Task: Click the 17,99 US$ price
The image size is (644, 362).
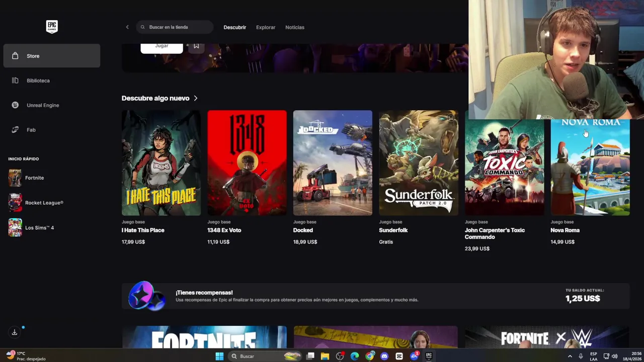Action: coord(133,242)
